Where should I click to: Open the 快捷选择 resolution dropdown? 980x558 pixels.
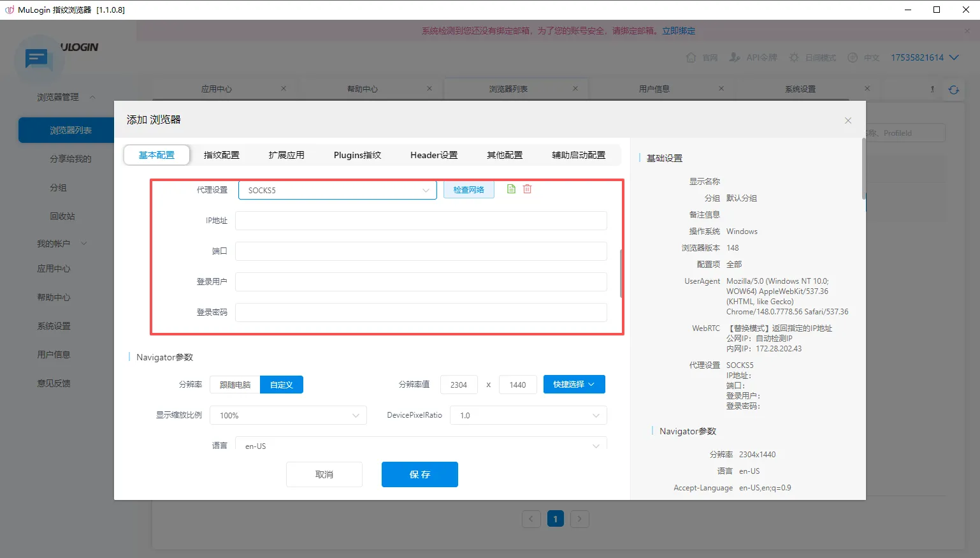(574, 385)
